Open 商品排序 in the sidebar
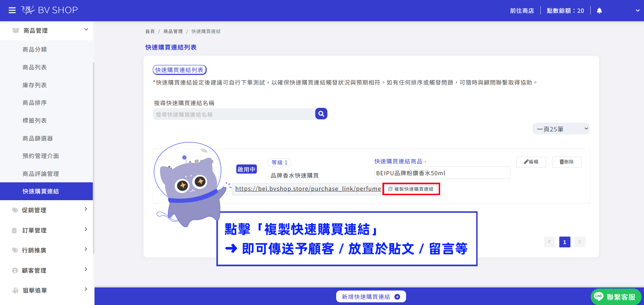Screen dimensions: 644x305 coord(35,103)
